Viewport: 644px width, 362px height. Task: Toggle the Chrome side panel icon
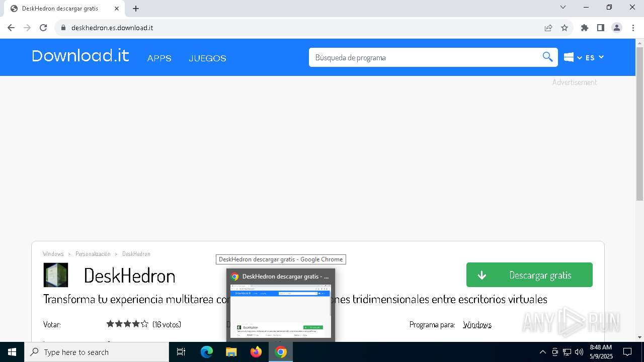[601, 28]
